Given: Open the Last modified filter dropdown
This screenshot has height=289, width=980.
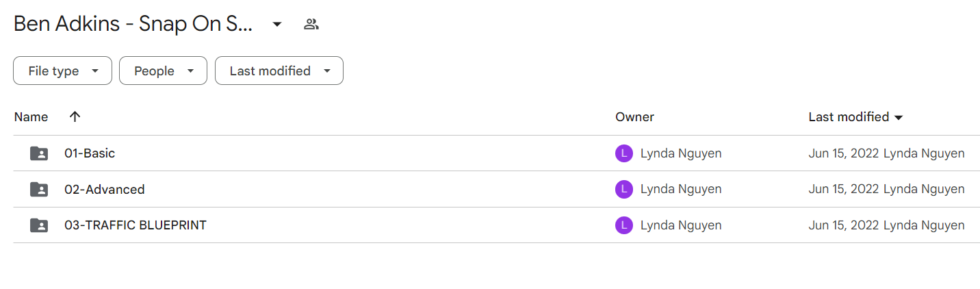Looking at the screenshot, I should [x=279, y=71].
